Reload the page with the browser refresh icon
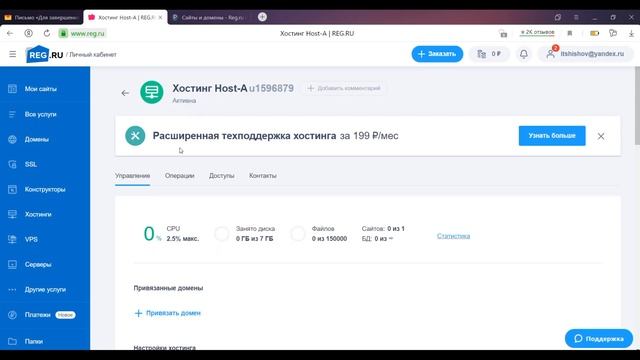Screen dimensions: 640x360 tap(47, 33)
